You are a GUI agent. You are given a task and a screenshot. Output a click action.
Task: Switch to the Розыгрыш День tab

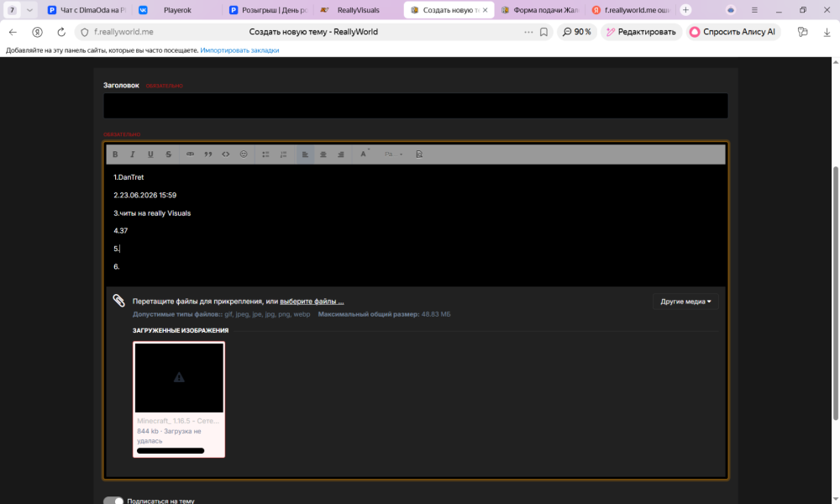pos(267,9)
